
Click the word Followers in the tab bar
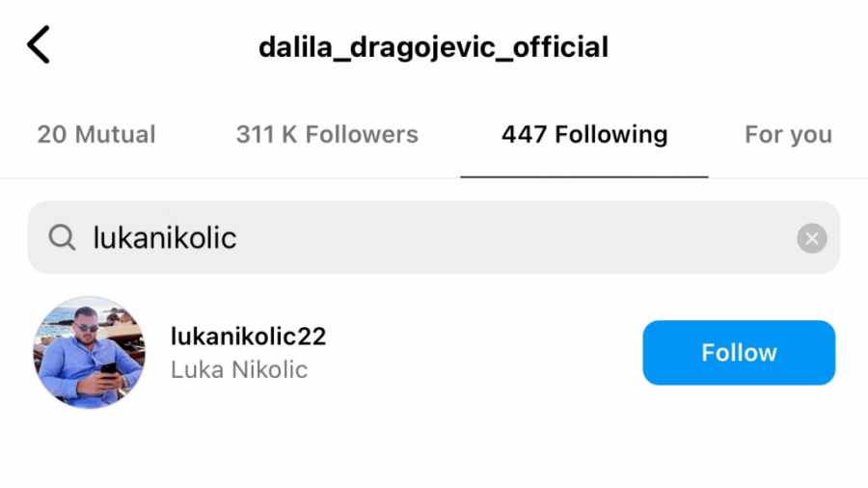click(x=362, y=134)
